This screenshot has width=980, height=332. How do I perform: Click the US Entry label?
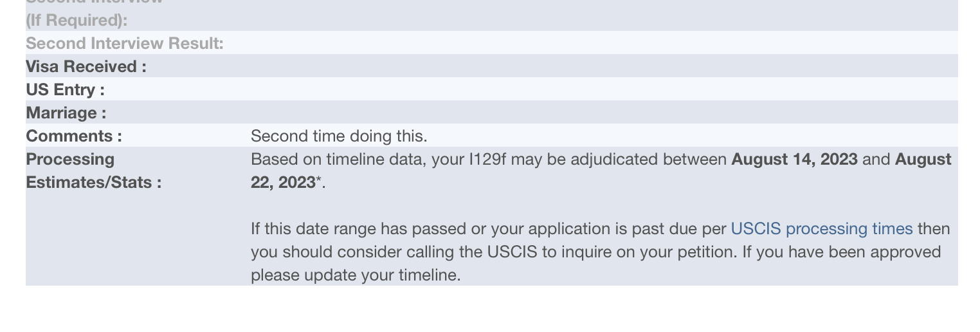(65, 90)
